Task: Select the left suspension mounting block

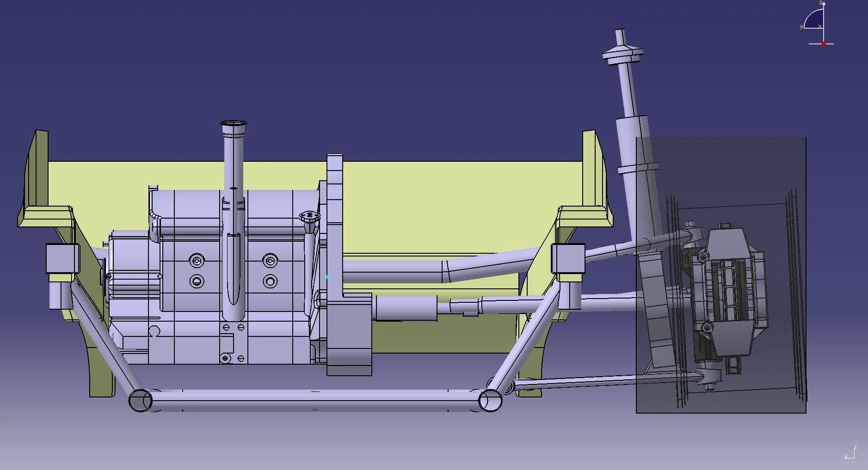Action: [x=62, y=259]
